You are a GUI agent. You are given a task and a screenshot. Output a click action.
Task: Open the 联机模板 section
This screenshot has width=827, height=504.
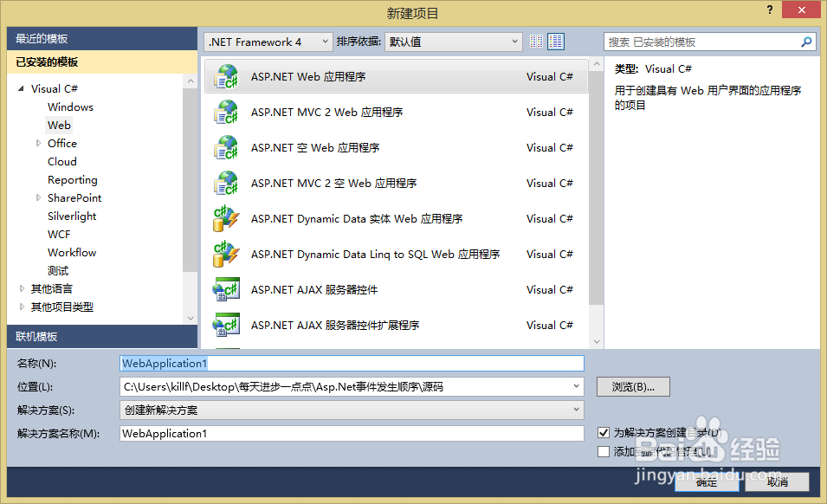pos(102,336)
